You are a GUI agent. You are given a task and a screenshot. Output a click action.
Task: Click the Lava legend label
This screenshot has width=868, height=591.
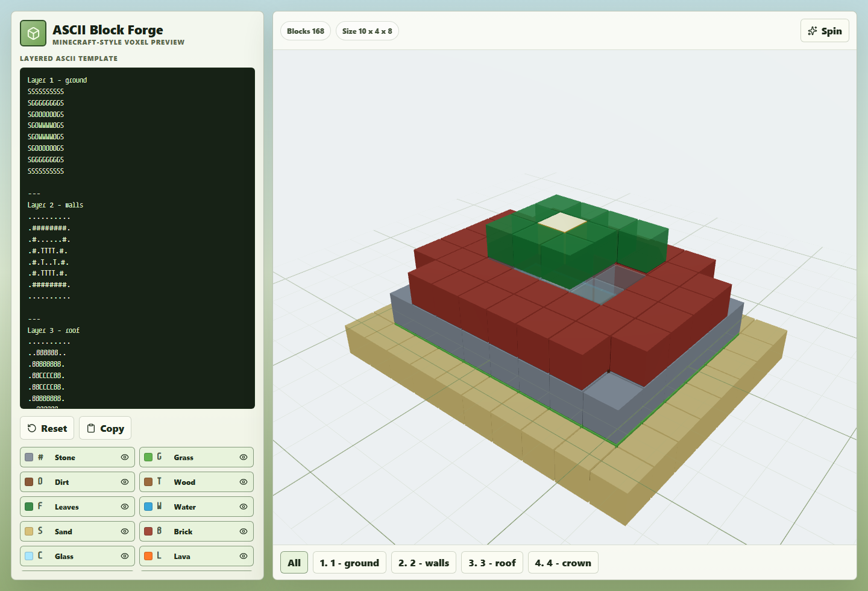click(182, 557)
